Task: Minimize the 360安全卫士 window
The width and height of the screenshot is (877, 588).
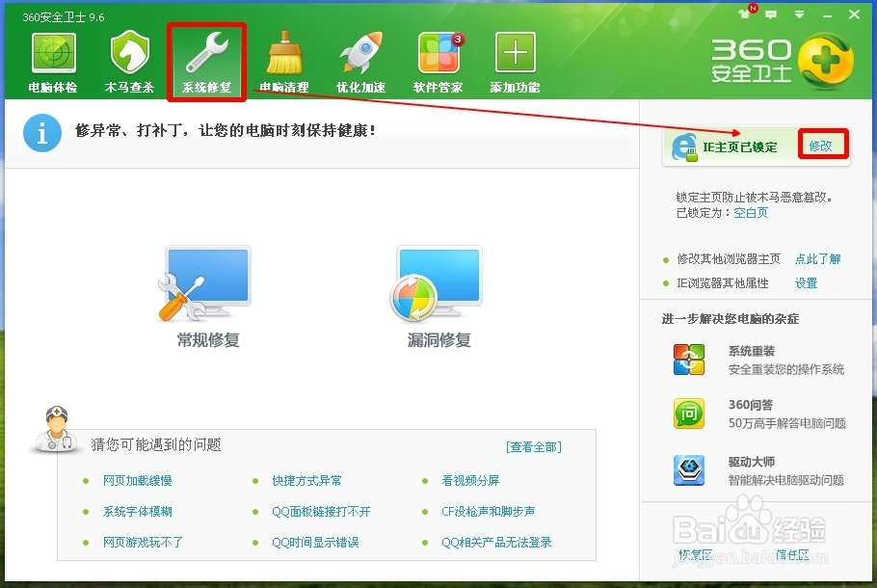Action: point(827,15)
